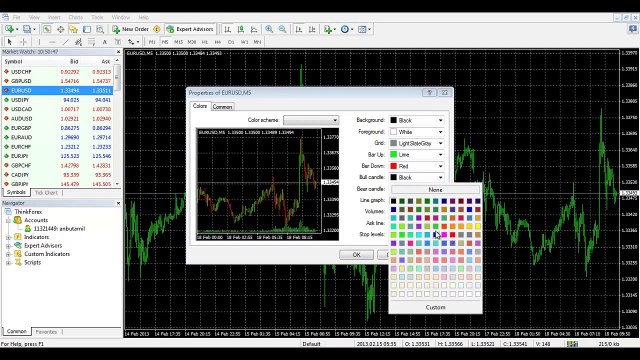
Task: Toggle Auto Scroll chart icon
Action: pos(299,29)
